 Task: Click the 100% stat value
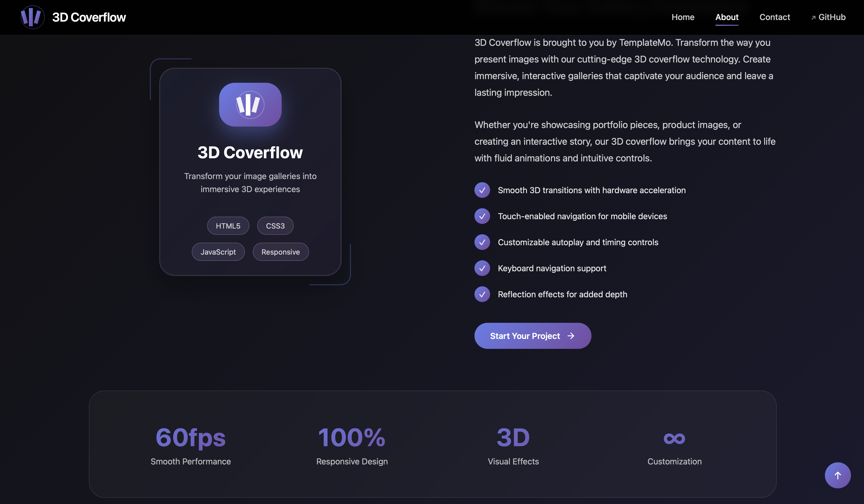[352, 438]
